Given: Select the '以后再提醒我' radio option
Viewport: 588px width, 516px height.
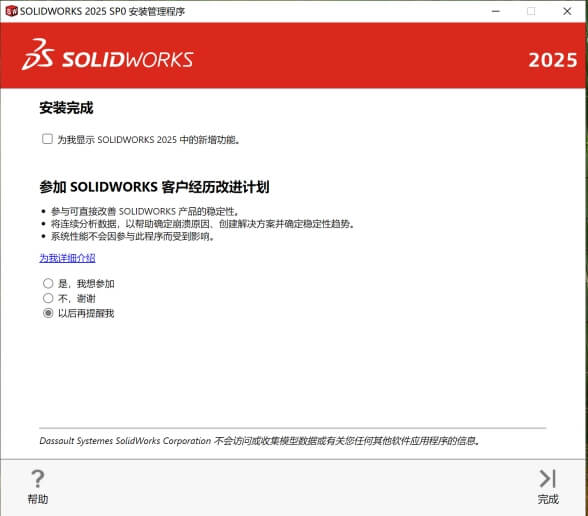Looking at the screenshot, I should 48,313.
